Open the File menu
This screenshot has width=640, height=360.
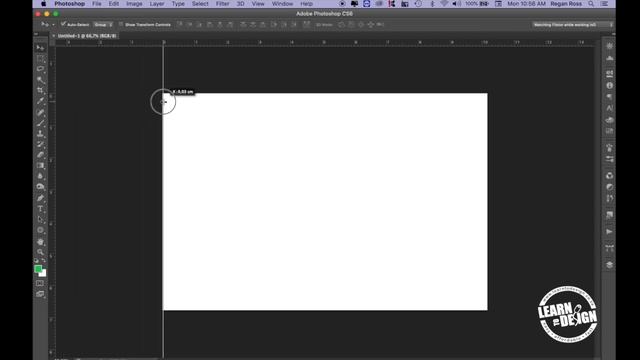[x=97, y=4]
